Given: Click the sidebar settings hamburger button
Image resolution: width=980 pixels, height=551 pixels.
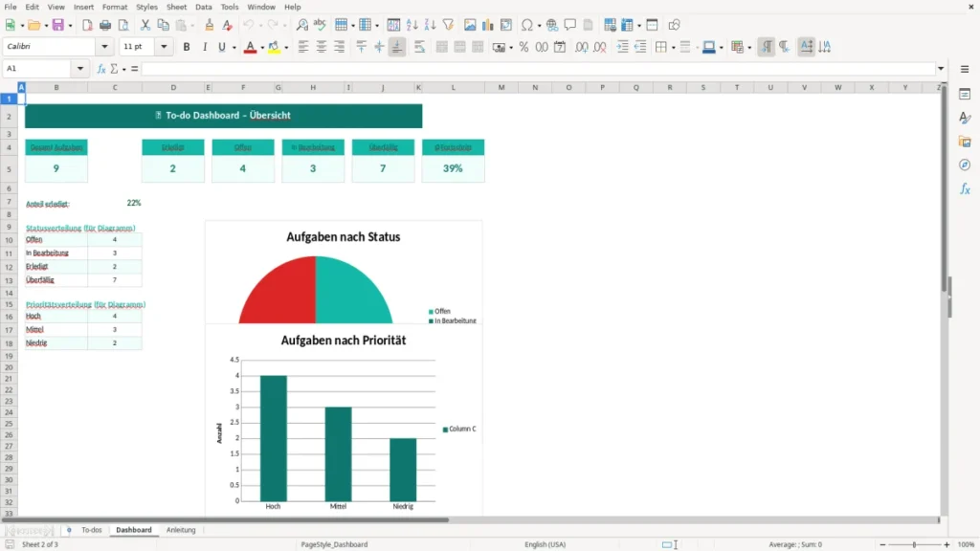Looking at the screenshot, I should 965,69.
